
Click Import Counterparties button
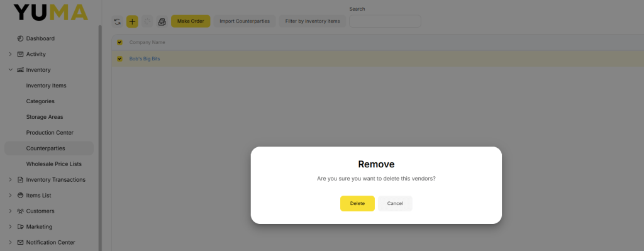[x=245, y=21]
